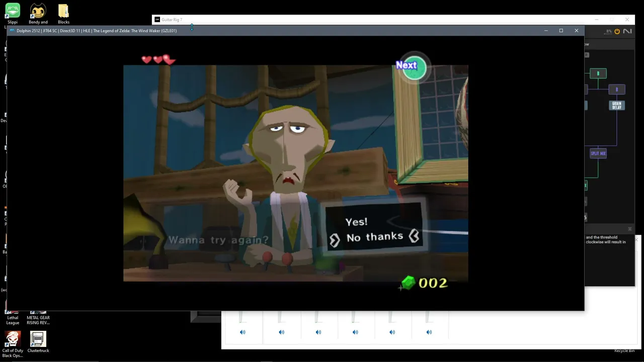Click the Dolphin Wind Waker window title text
Viewport: 644px width, 362px height.
[x=97, y=31]
